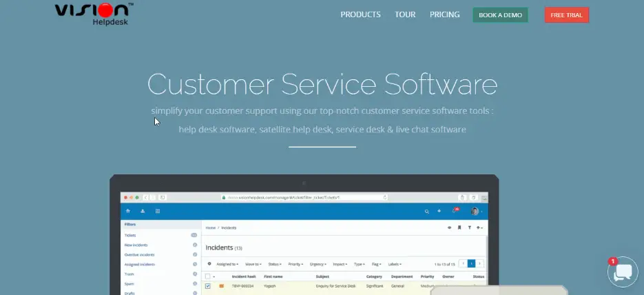
Task: Click the Priority column header
Action: (428, 276)
